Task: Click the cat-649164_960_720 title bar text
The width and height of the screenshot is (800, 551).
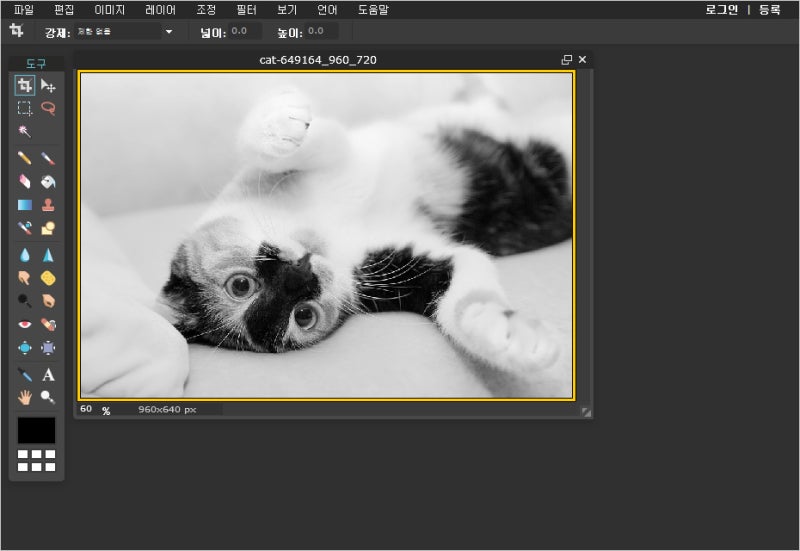Action: 318,60
